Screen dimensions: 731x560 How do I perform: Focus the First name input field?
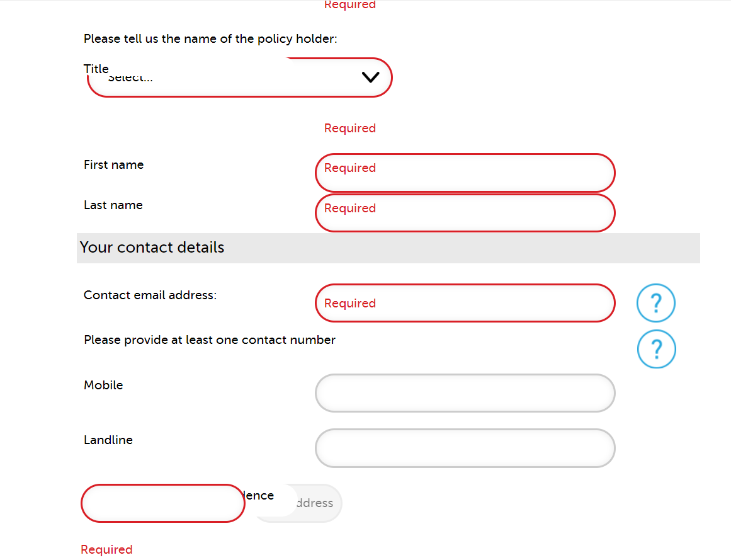[465, 173]
